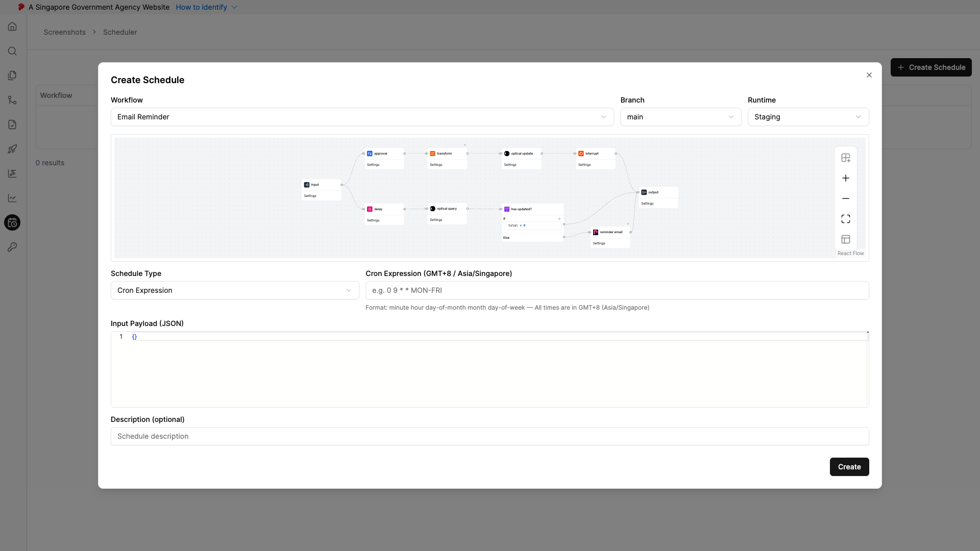This screenshot has width=980, height=551.
Task: Click the Create button
Action: tap(849, 467)
